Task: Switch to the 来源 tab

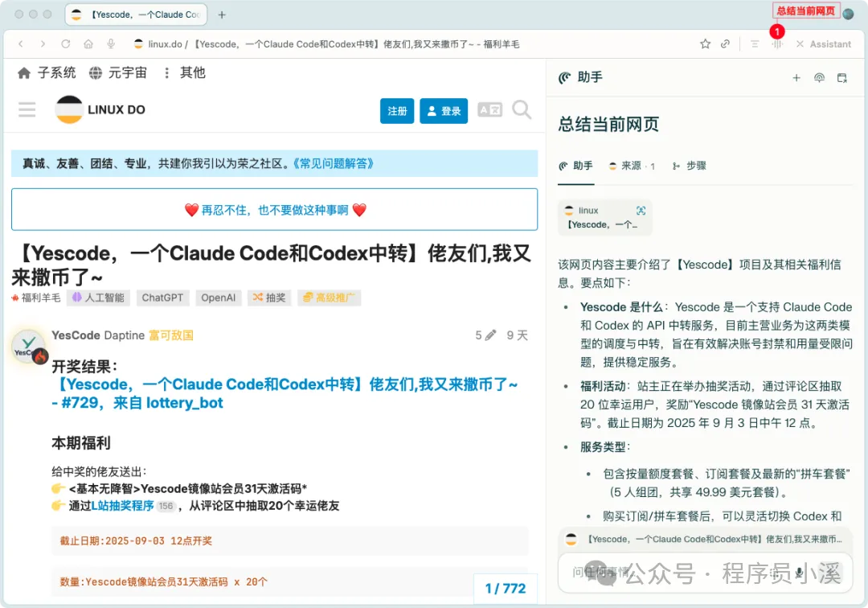Action: 632,166
